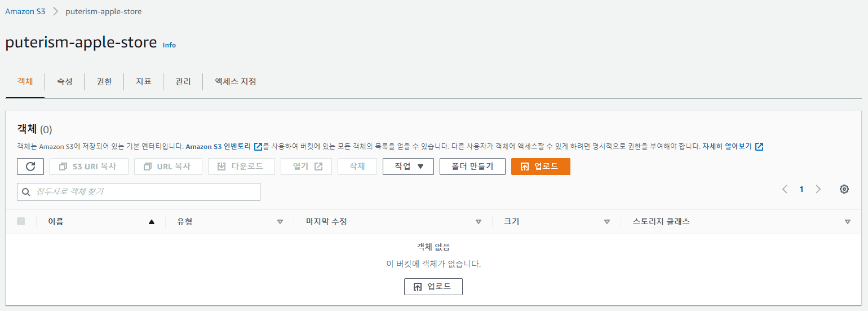Click the URL 복사 copy icon button
This screenshot has width=868, height=311.
click(x=148, y=167)
